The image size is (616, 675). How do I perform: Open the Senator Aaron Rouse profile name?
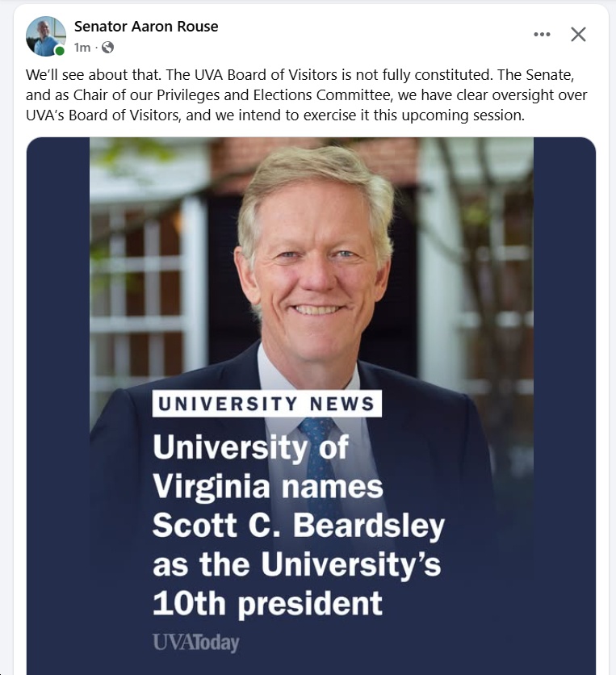point(146,26)
